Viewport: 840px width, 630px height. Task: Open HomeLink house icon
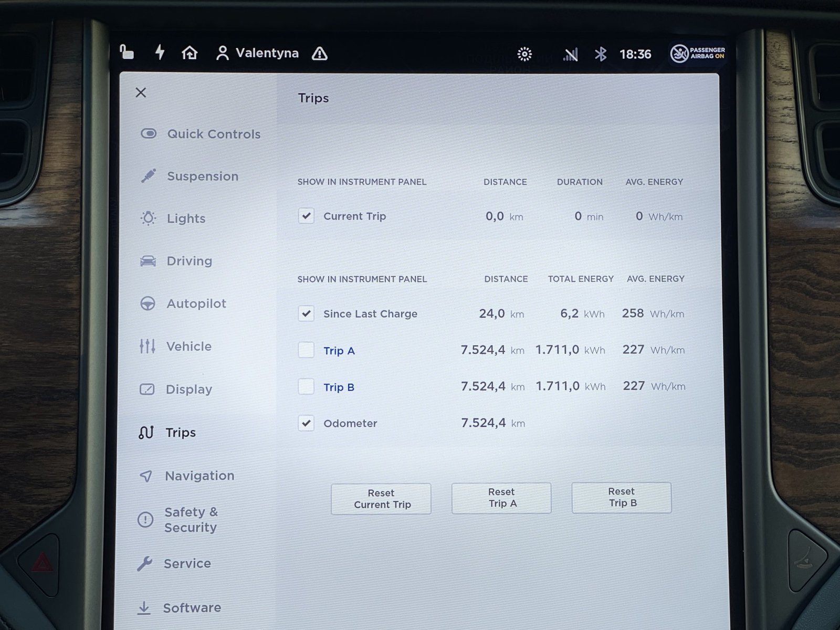(x=190, y=53)
